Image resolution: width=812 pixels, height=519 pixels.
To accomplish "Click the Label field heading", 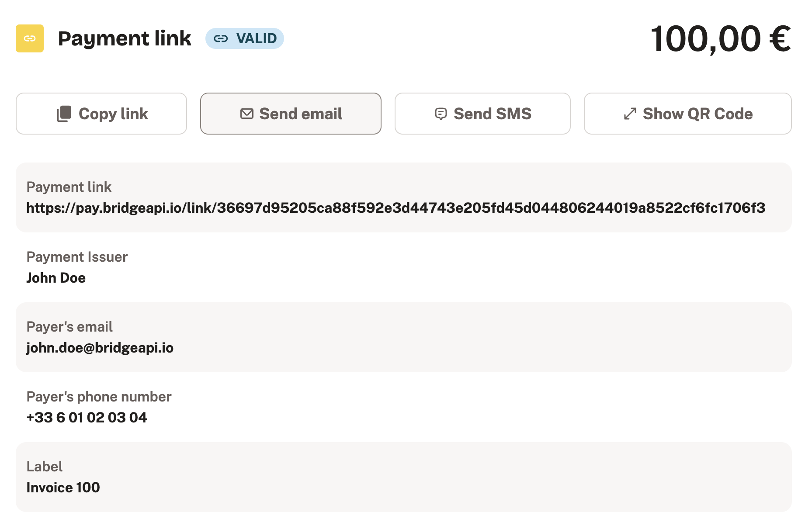I will (45, 467).
